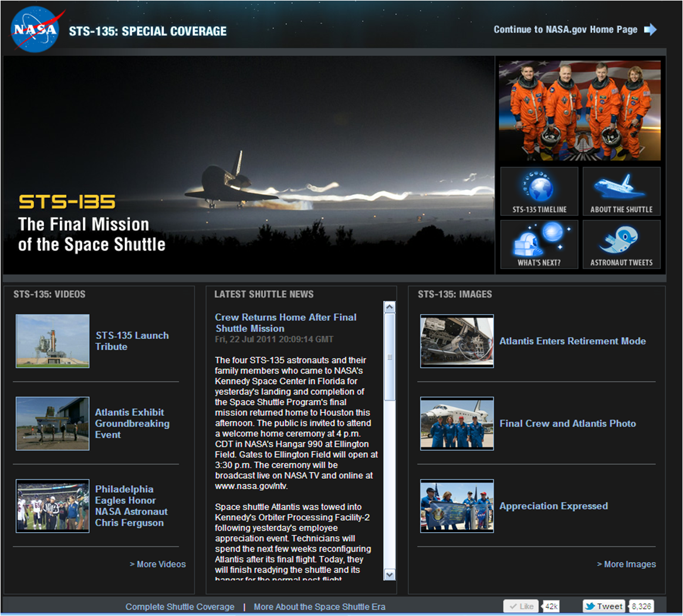
Task: Open Appreciation Expressed image thumbnail
Action: point(457,506)
